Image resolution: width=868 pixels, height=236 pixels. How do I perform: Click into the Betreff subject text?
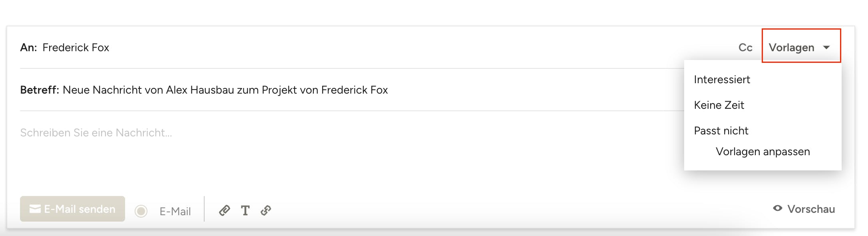pyautogui.click(x=225, y=90)
